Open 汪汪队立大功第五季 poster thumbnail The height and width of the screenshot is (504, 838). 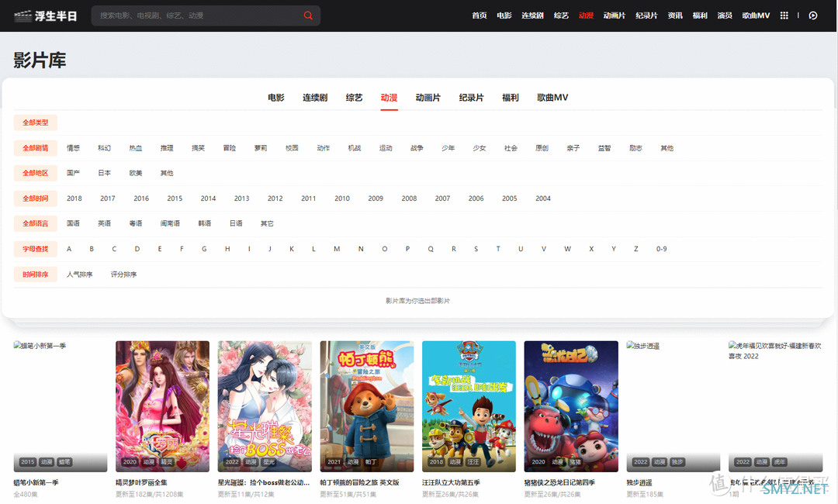pos(469,406)
